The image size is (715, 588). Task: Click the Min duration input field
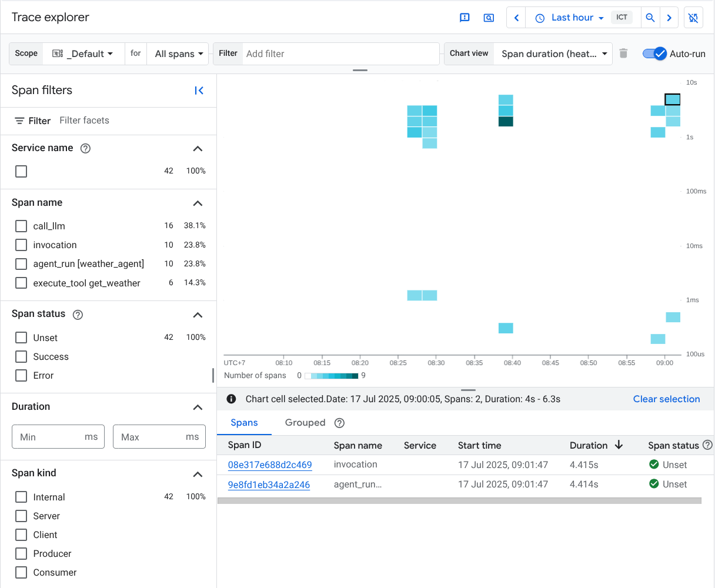point(50,437)
